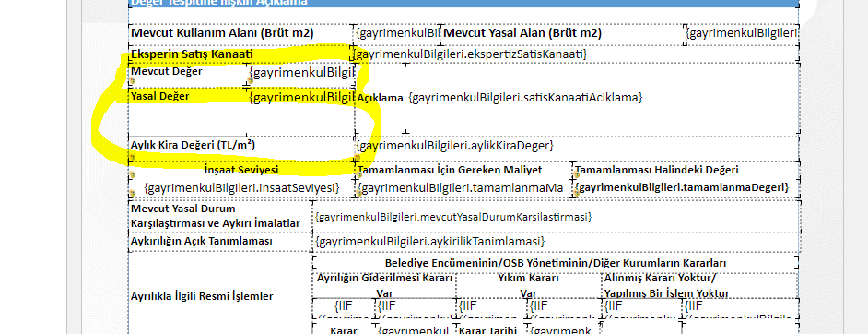This screenshot has width=868, height=334.
Task: Click marker icon beside insaatSeviyesi placeholder
Action: coord(132,193)
